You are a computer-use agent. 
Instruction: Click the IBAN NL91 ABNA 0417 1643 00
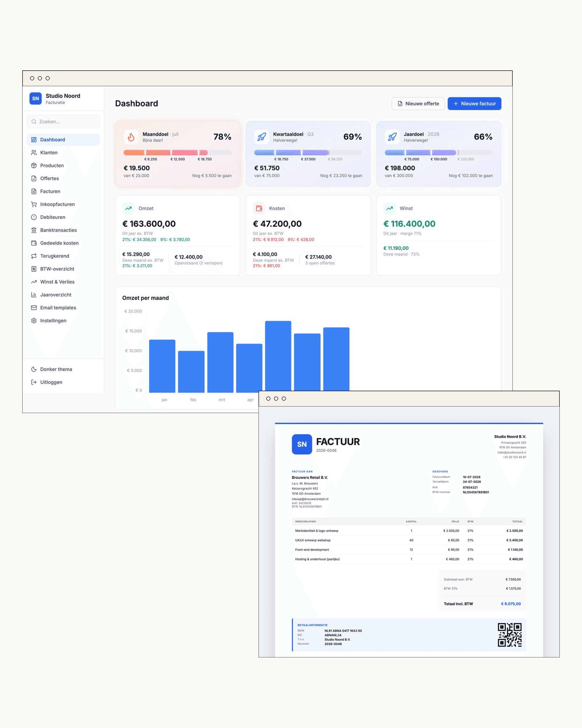[343, 631]
